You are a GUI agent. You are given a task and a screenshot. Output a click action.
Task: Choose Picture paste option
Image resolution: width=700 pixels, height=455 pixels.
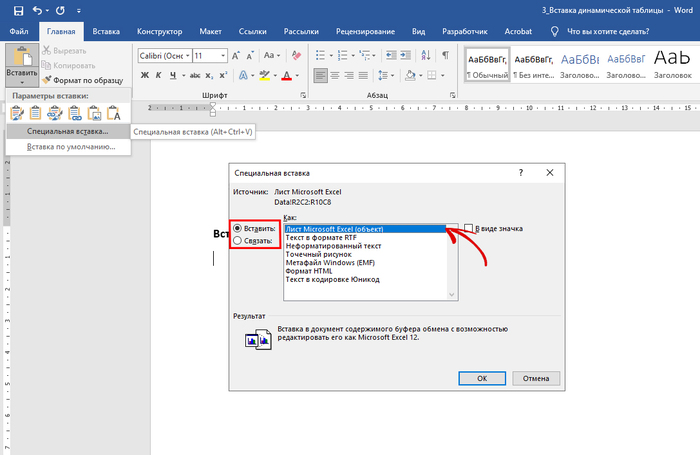(x=94, y=113)
